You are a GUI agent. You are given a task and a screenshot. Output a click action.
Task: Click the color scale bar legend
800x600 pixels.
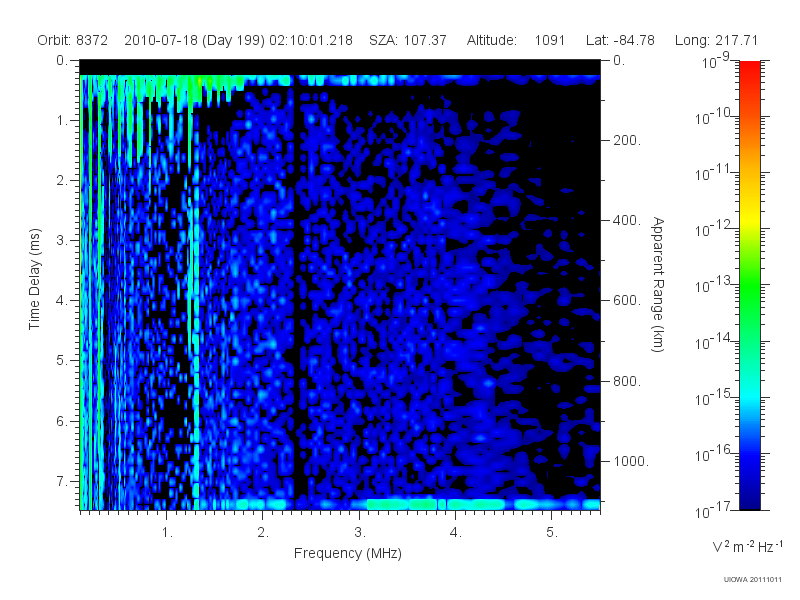pos(749,285)
